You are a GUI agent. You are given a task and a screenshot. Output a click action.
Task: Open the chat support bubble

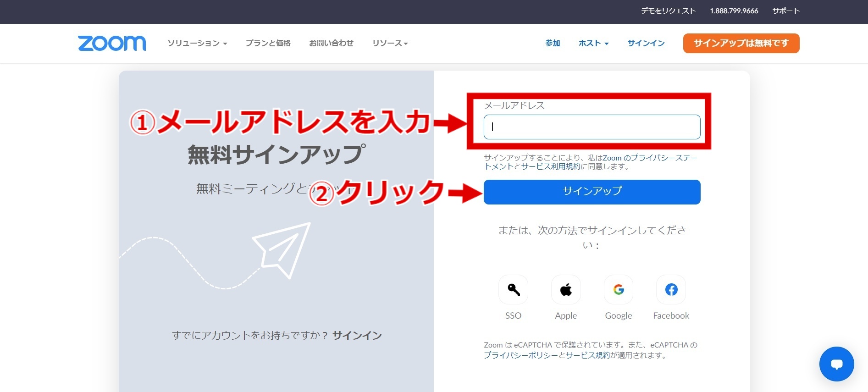tap(837, 364)
